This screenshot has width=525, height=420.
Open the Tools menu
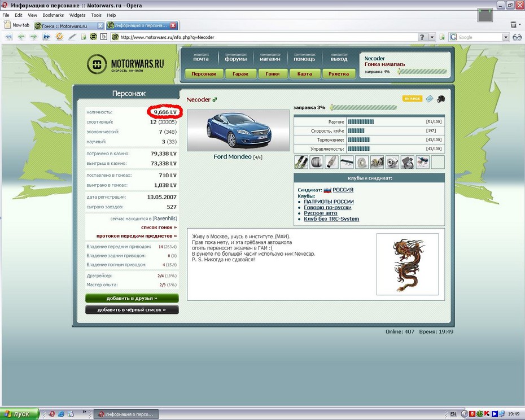pyautogui.click(x=96, y=15)
